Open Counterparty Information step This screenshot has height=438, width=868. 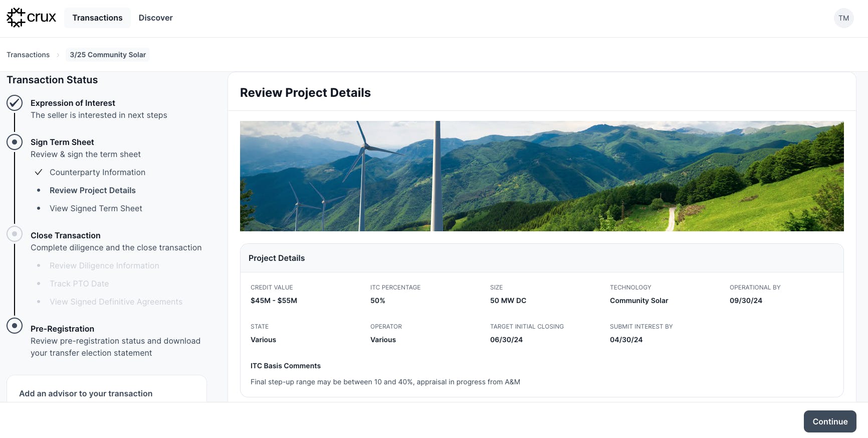pos(97,172)
